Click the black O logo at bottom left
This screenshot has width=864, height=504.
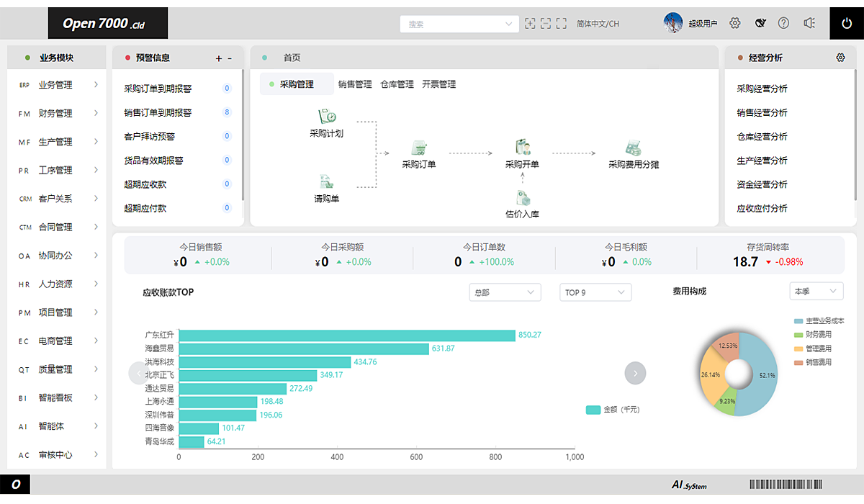pos(15,485)
